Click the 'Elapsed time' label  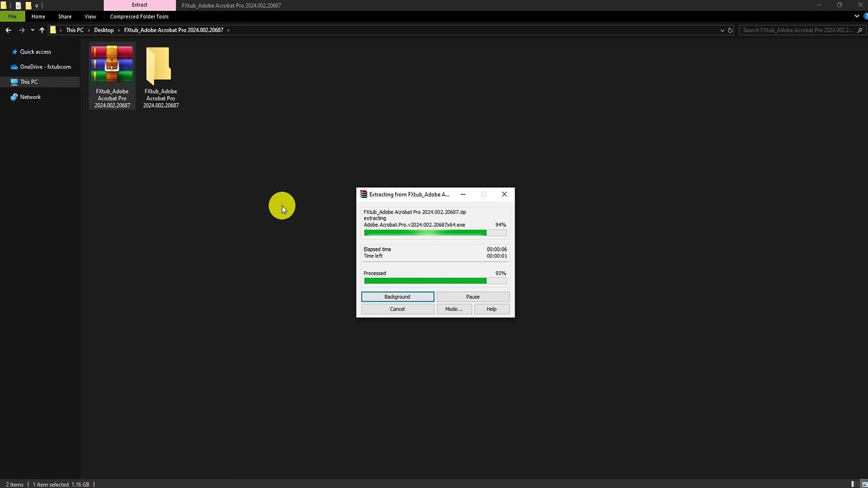coord(377,249)
